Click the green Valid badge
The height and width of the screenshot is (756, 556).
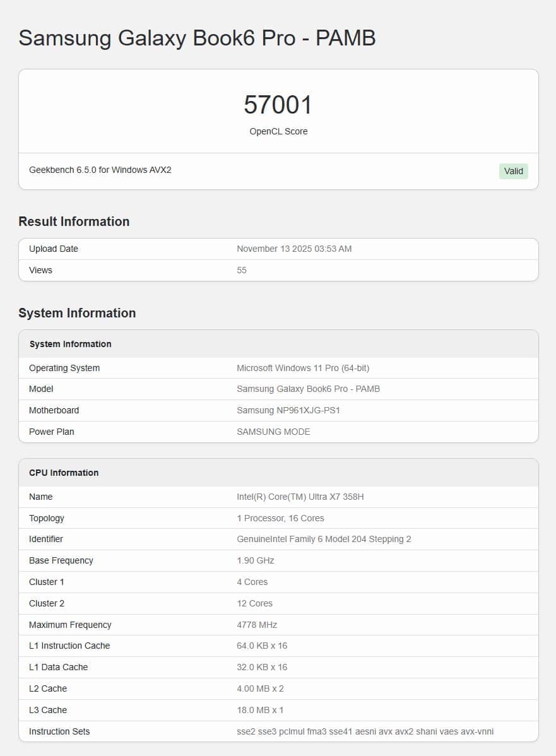point(513,171)
